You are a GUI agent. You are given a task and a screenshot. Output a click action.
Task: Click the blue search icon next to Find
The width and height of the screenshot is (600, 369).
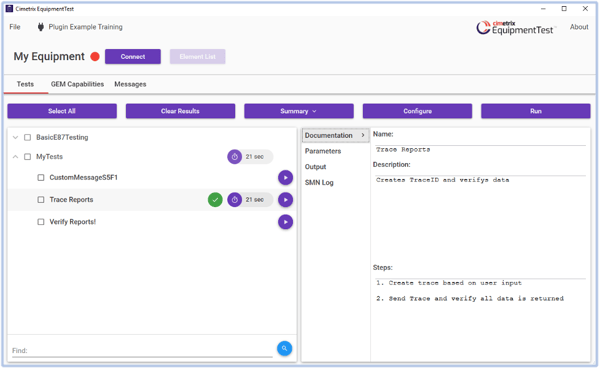[x=284, y=348]
